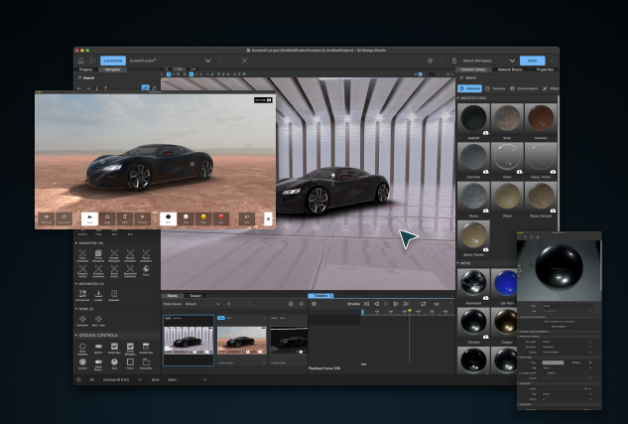Click the skip to start timeline button
This screenshot has width=628, height=424.
pos(366,303)
